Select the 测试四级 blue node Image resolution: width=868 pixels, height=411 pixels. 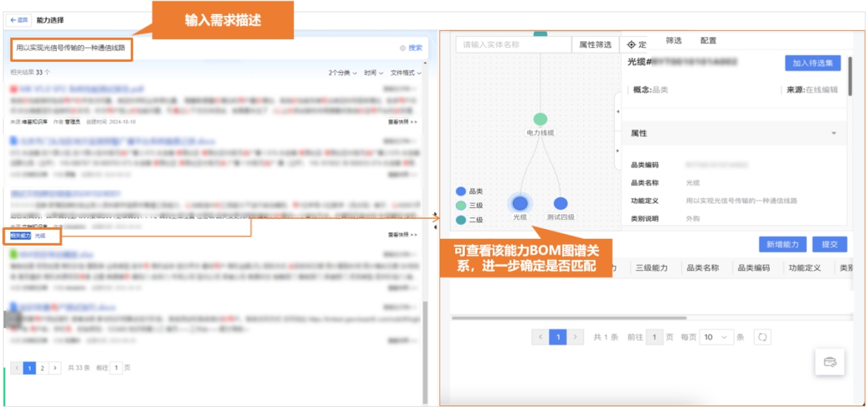[560, 204]
